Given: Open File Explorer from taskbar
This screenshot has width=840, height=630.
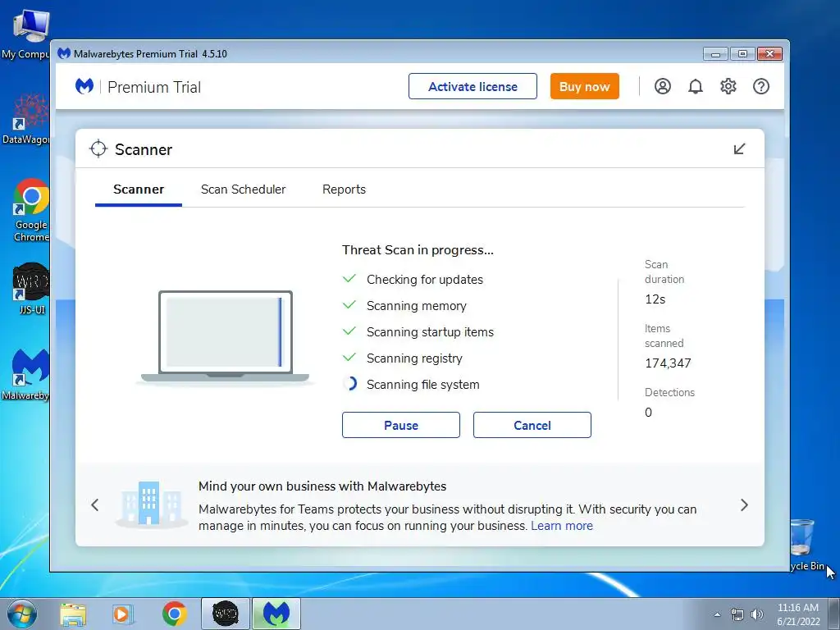Looking at the screenshot, I should pyautogui.click(x=73, y=614).
